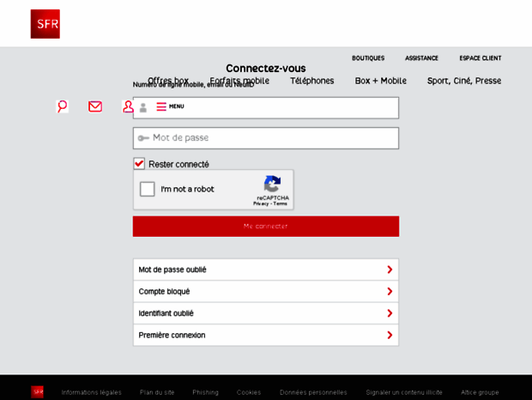Open Données personnelles footer link

(313, 392)
